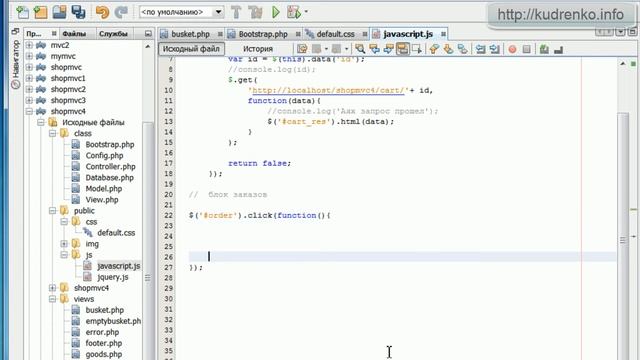Click the Toggle Bookmark icon
This screenshot has width=640, height=360.
click(462, 49)
